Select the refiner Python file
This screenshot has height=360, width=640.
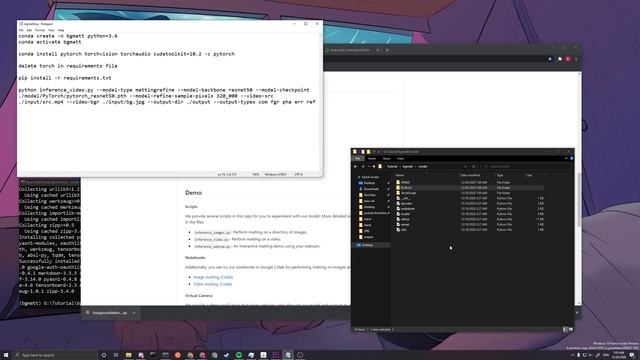405,219
